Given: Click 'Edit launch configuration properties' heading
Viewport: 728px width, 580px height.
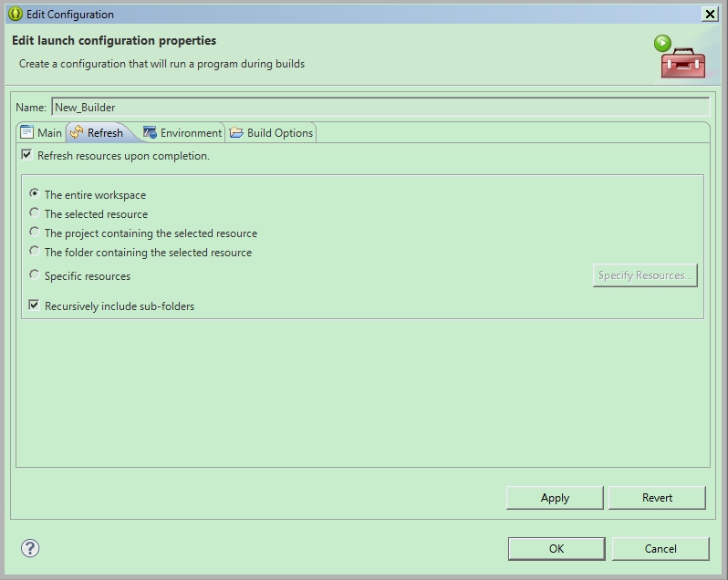Looking at the screenshot, I should coord(114,41).
